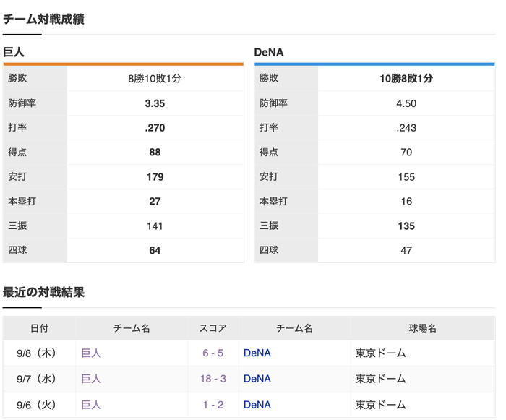Viewport: 506px width, 420px height.
Task: Select 巨人 home runs value 27
Action: click(155, 201)
